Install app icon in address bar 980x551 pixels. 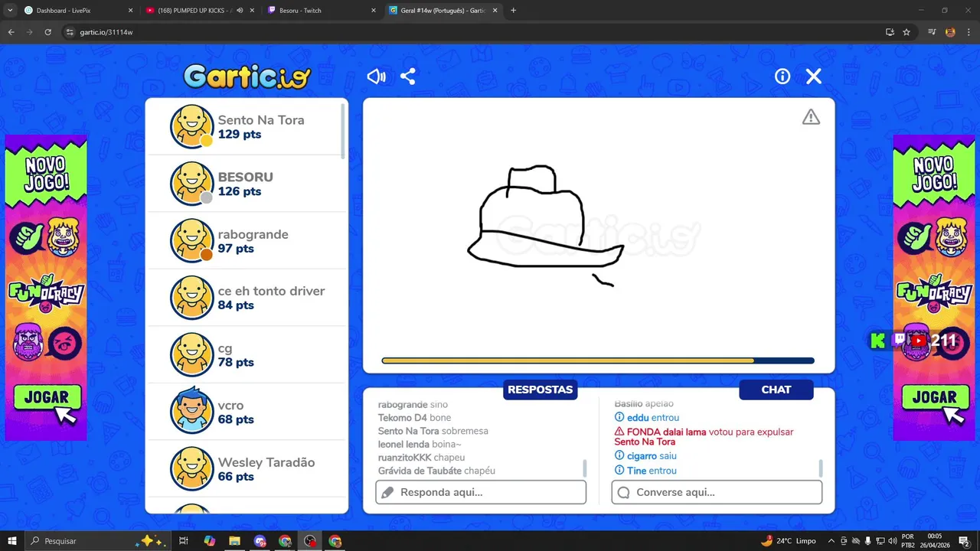click(x=890, y=32)
